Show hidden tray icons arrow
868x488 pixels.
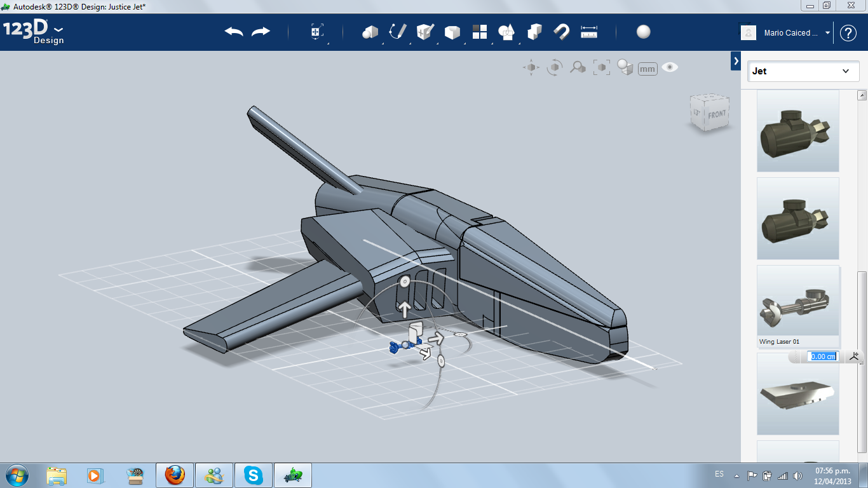pos(737,475)
